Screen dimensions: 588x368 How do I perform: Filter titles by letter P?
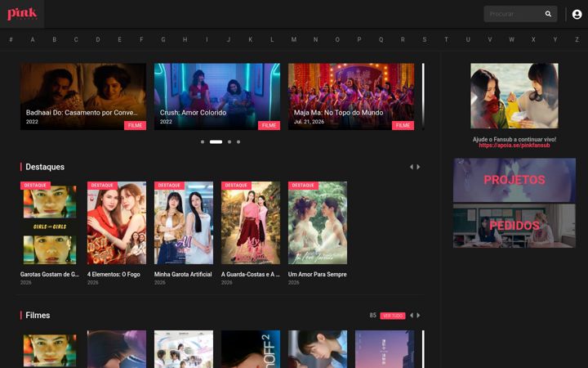(x=359, y=39)
